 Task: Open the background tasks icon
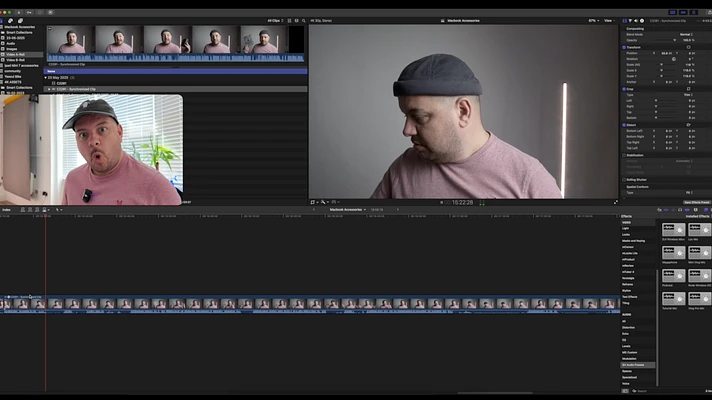click(x=40, y=12)
